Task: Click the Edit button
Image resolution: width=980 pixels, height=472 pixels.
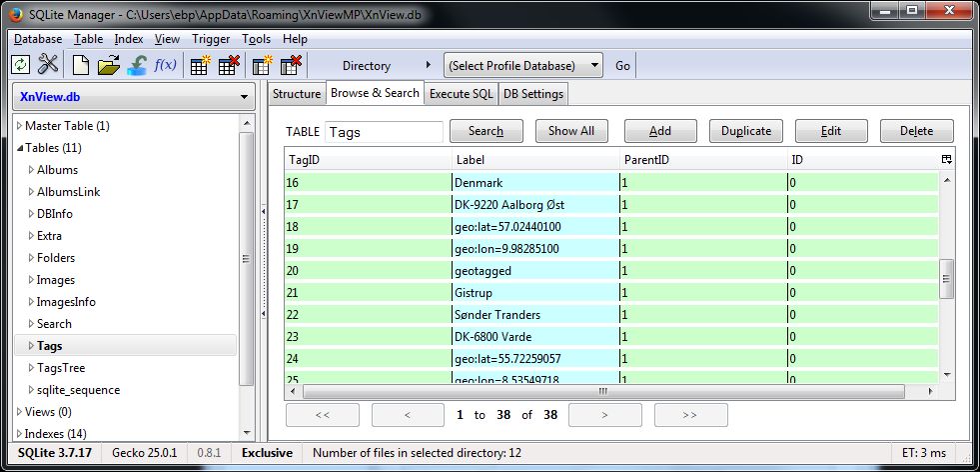Action: 831,131
